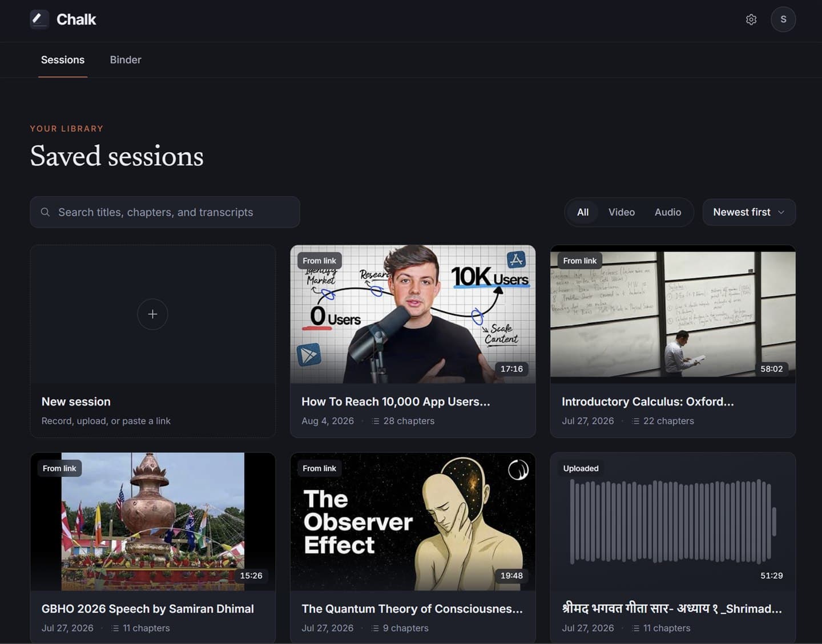Click From link badge on Calculus card

580,261
